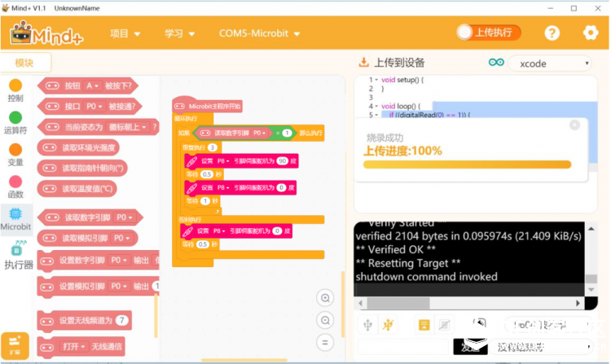Collapse the void setup() code fold arrow
Image resolution: width=611 pixels, height=364 pixels.
(x=376, y=80)
